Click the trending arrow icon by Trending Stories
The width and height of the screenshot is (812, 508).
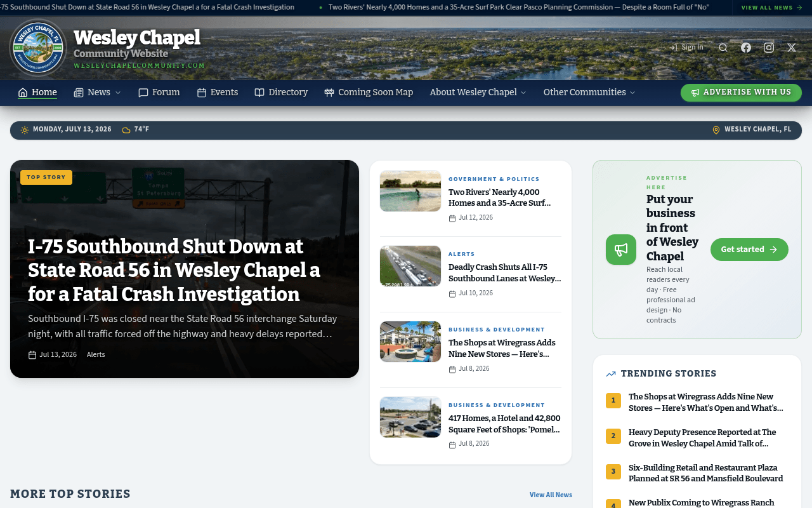coord(611,374)
